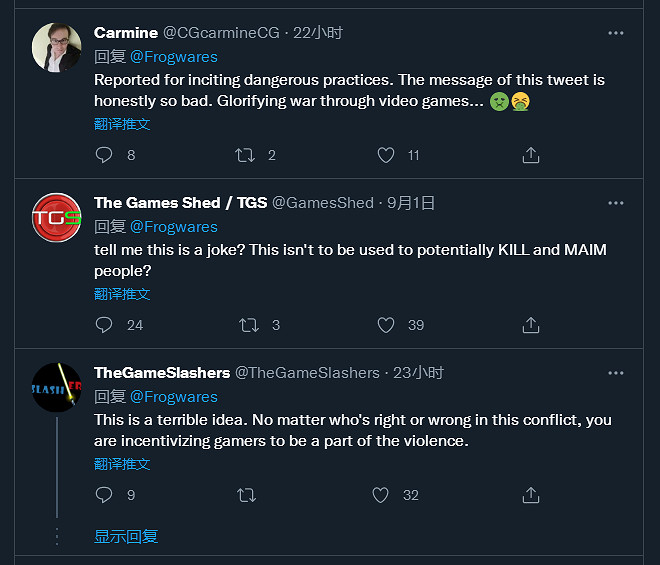This screenshot has height=565, width=660.
Task: Share TheGameSlashers tweet
Action: (x=531, y=495)
